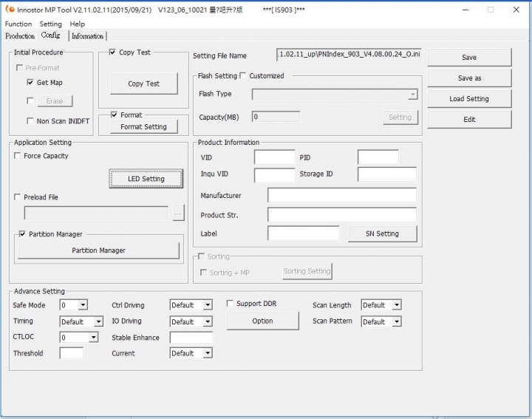Close the Innostor MP Tool window

pos(516,10)
